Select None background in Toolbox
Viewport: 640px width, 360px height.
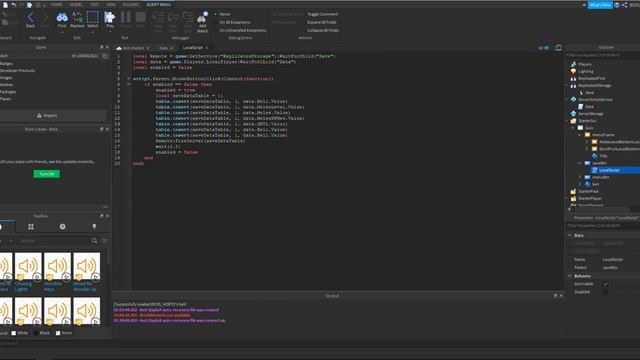click(x=64, y=333)
